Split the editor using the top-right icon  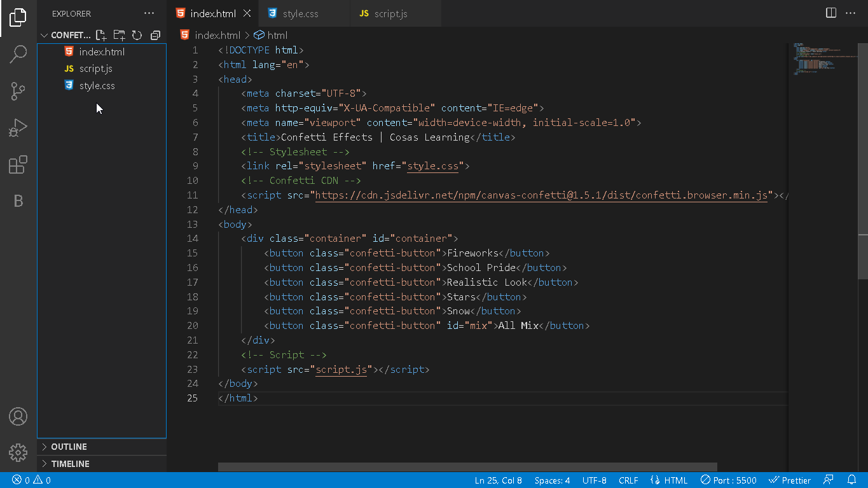pos(830,12)
